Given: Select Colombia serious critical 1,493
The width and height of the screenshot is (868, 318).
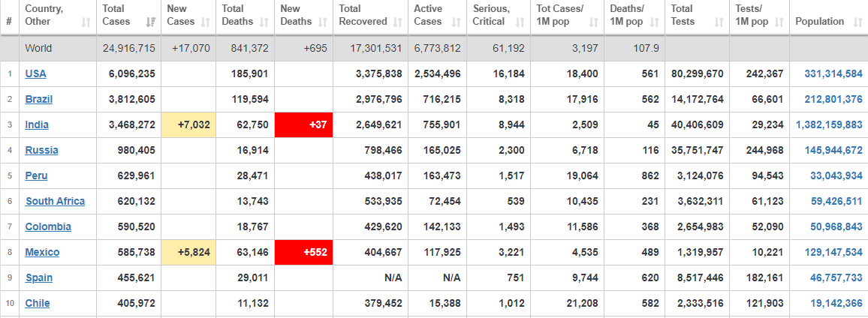Looking at the screenshot, I should [513, 226].
